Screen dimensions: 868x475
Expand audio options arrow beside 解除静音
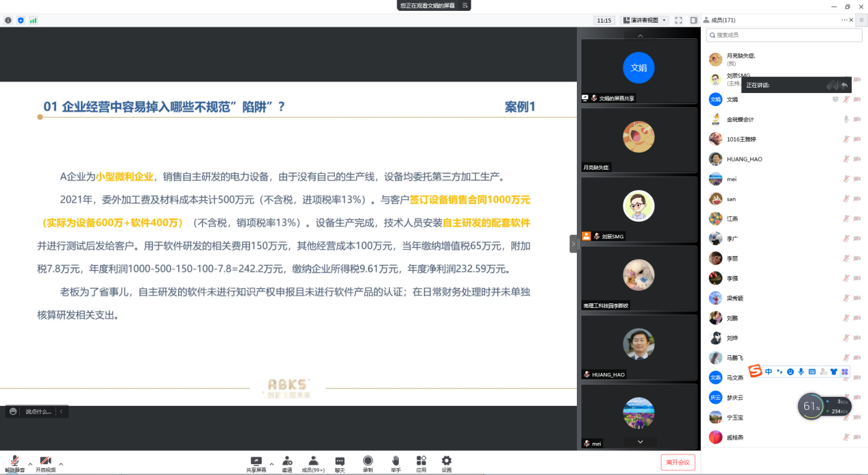pyautogui.click(x=30, y=463)
